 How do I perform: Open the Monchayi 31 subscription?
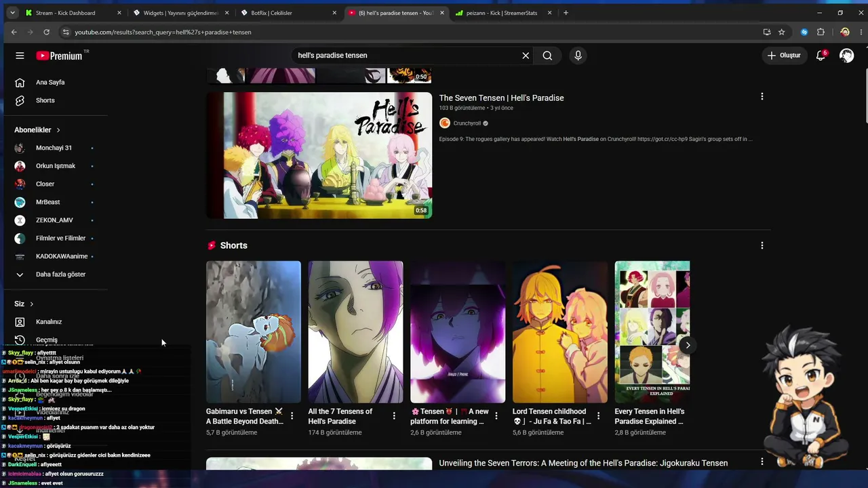pyautogui.click(x=55, y=148)
